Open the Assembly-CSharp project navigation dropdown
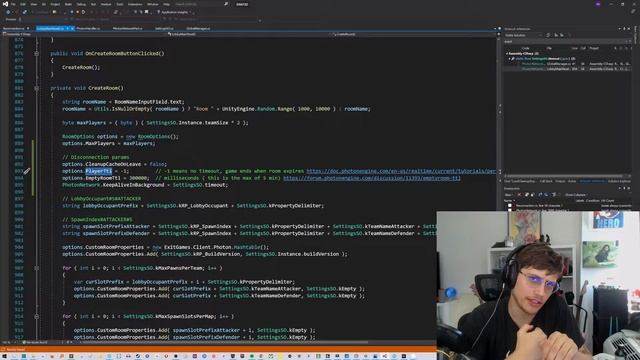 tap(84, 34)
